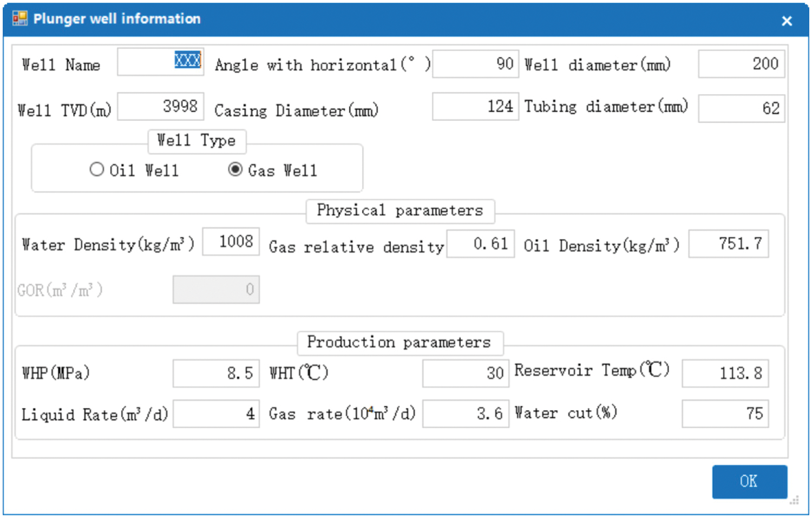Image resolution: width=812 pixels, height=518 pixels.
Task: Click the WHP pressure field
Action: 216,373
